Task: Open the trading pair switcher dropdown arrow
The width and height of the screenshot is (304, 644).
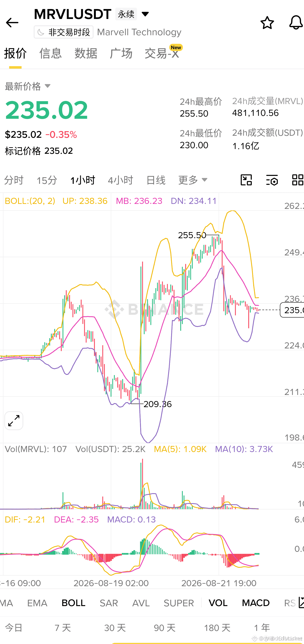Action: point(145,14)
